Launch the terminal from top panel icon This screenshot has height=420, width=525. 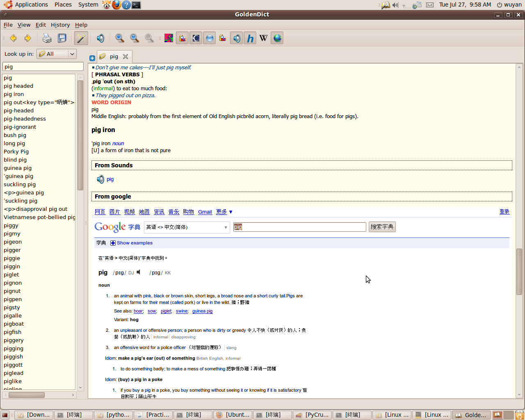(136, 5)
